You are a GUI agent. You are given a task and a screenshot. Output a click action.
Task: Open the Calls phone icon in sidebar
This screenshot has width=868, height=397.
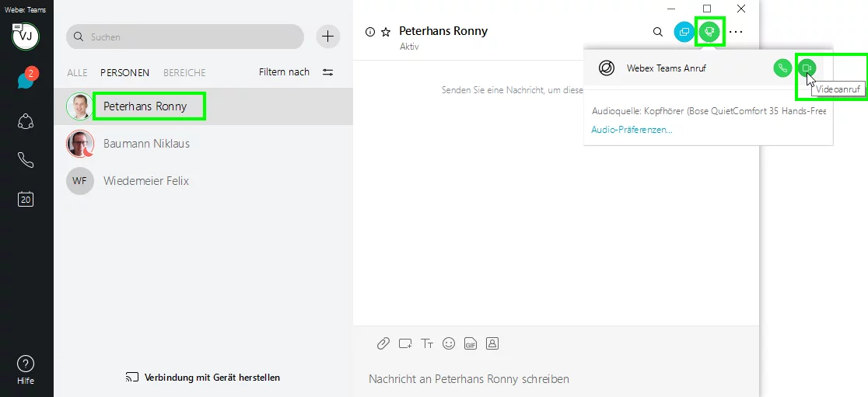[26, 160]
